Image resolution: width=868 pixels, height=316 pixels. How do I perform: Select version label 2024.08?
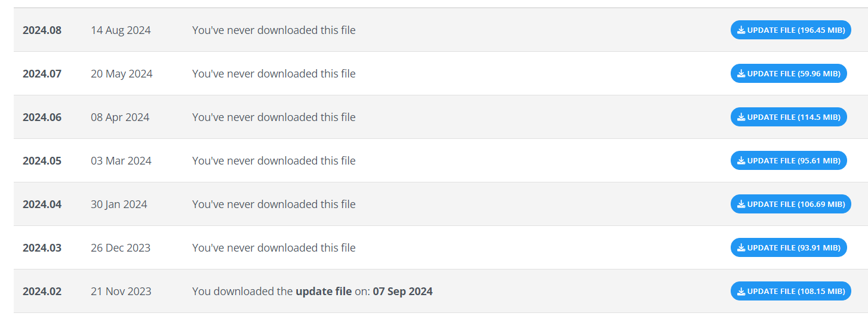[42, 30]
